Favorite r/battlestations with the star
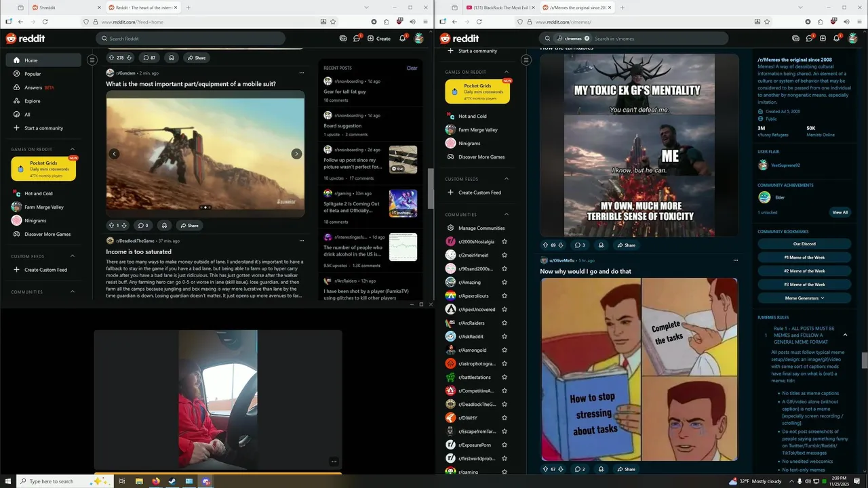Viewport: 868px width, 488px height. point(504,378)
